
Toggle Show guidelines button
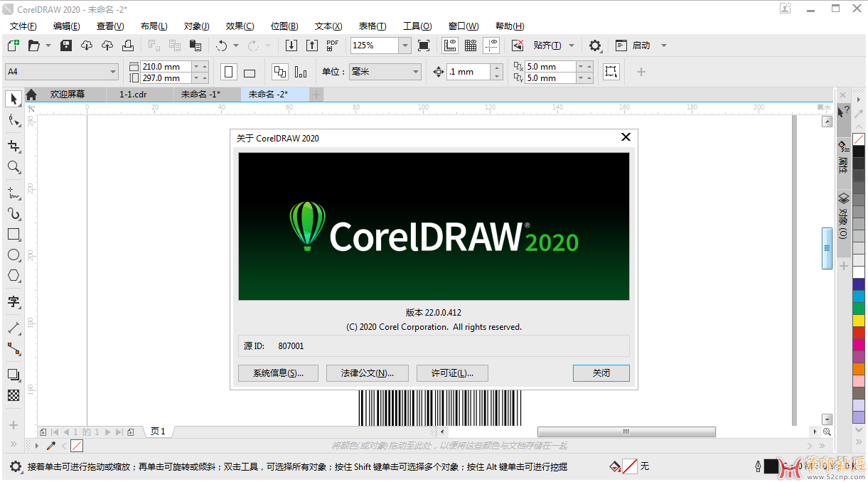pos(491,45)
